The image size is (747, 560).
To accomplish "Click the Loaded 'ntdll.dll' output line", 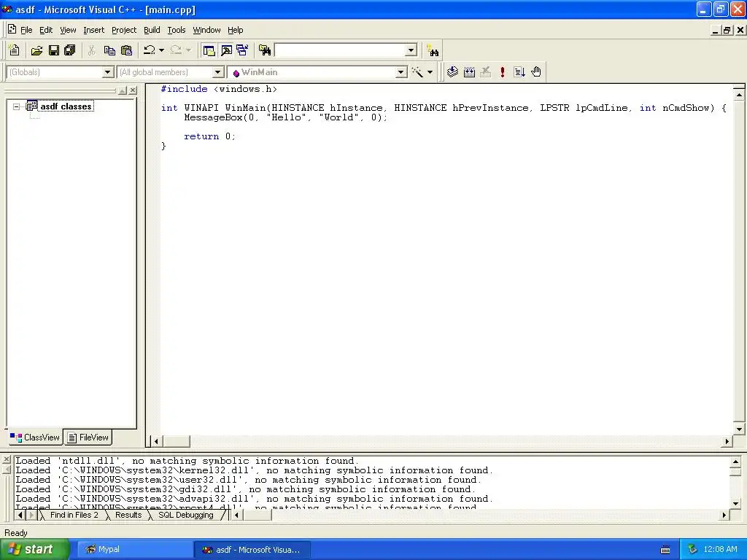I will point(187,461).
